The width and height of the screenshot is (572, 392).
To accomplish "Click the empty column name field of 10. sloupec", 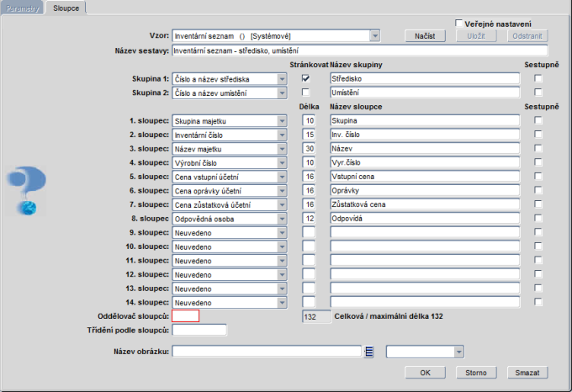I will pos(425,246).
